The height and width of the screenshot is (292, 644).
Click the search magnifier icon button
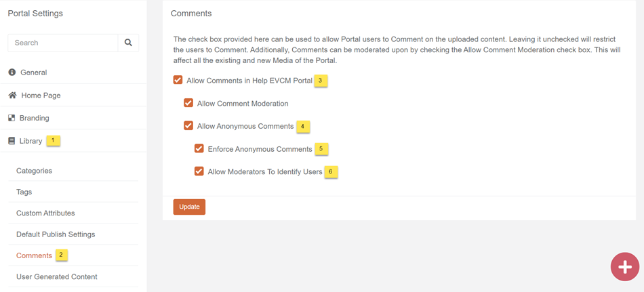click(128, 43)
